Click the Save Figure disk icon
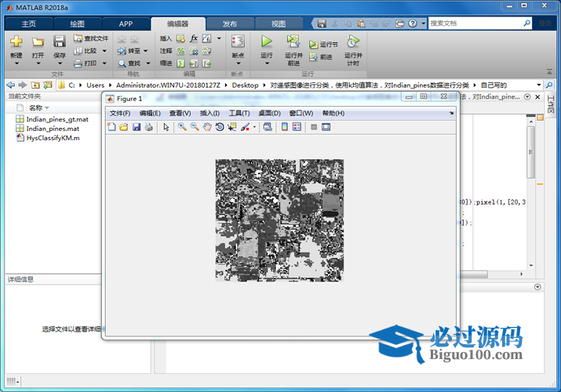 (137, 127)
